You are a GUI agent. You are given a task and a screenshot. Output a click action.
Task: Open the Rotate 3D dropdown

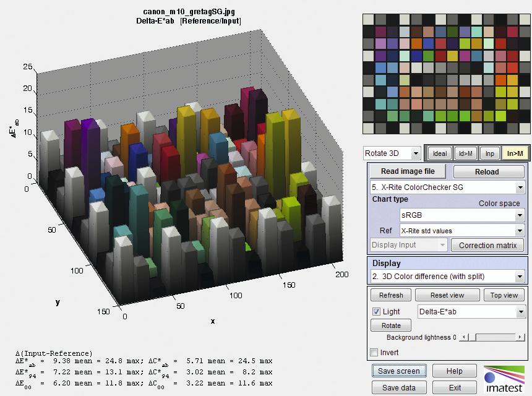[392, 153]
